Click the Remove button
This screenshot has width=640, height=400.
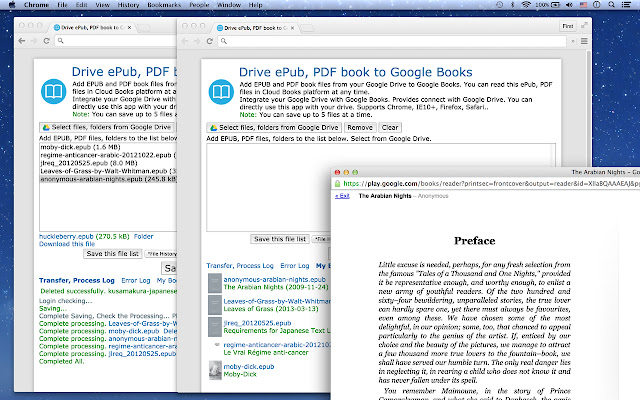pyautogui.click(x=360, y=128)
